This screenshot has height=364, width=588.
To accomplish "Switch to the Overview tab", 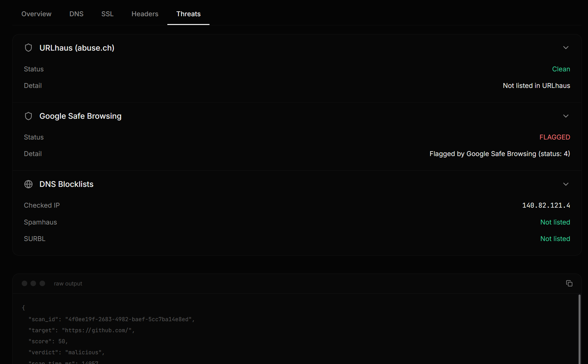I will tap(36, 14).
